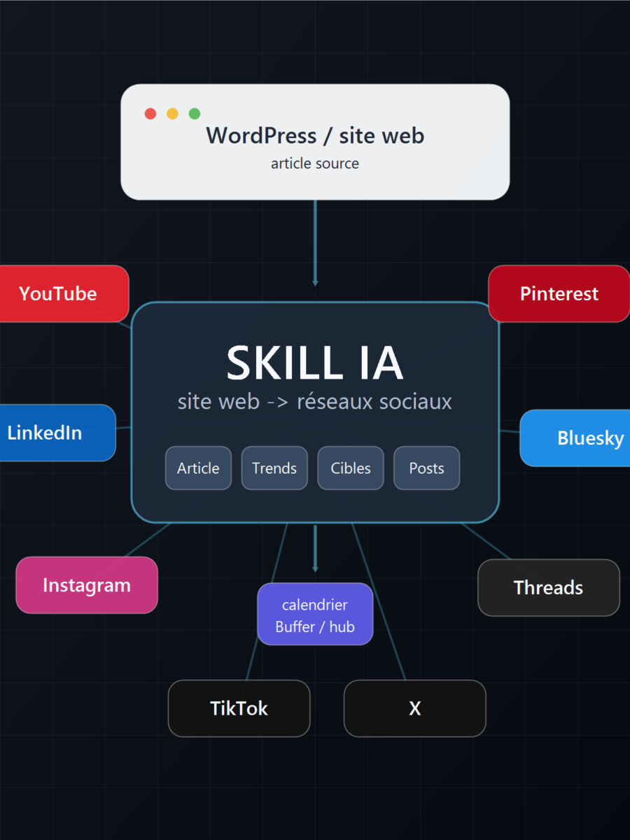Select the Posts chip
Viewport: 630px width, 840px height.
pyautogui.click(x=427, y=468)
